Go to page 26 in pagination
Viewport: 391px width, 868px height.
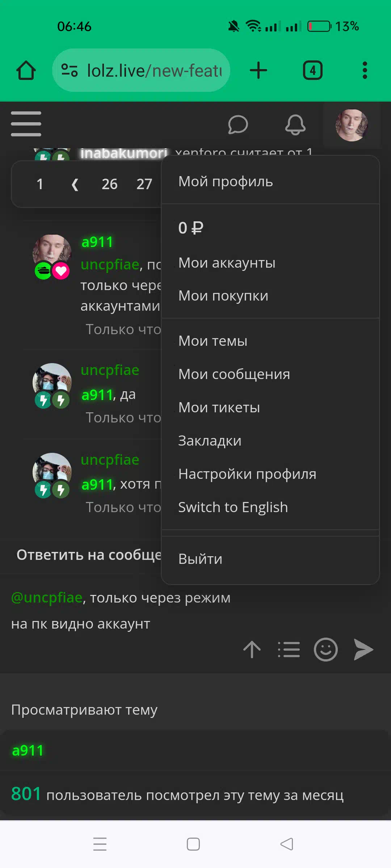pos(109,184)
